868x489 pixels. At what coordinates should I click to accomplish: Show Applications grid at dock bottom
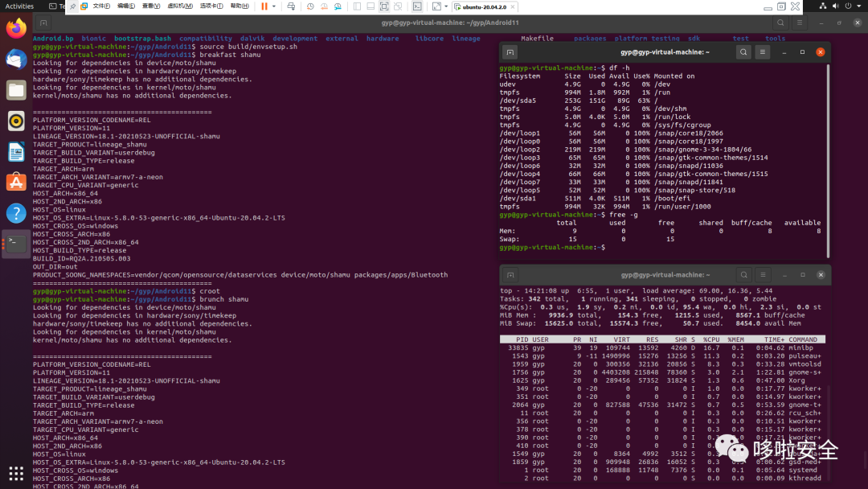point(16,474)
